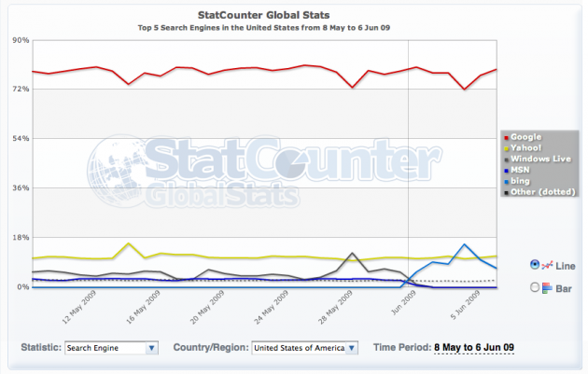Click the black Other (dotted) legend swatch
The width and height of the screenshot is (588, 374).
(x=505, y=193)
